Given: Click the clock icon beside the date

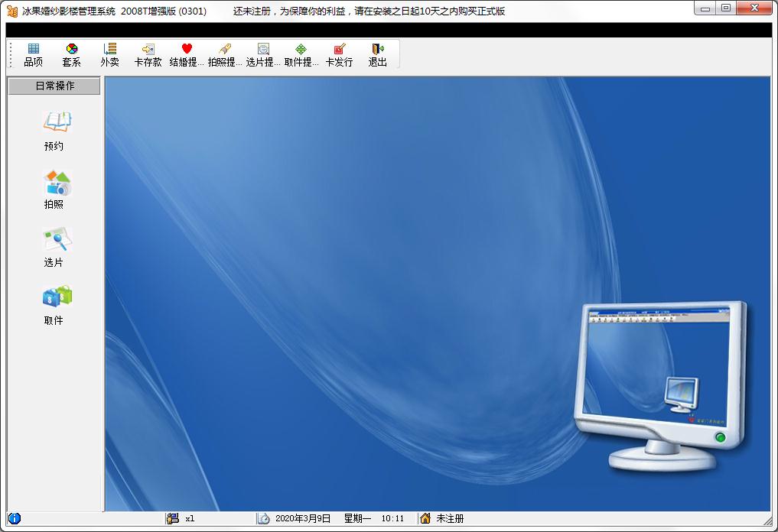Looking at the screenshot, I should pos(263,518).
